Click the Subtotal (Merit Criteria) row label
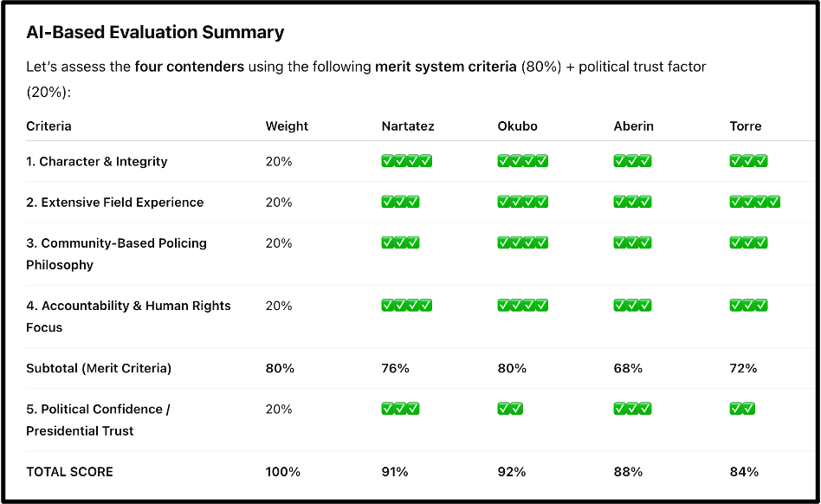Image resolution: width=821 pixels, height=504 pixels. click(99, 368)
